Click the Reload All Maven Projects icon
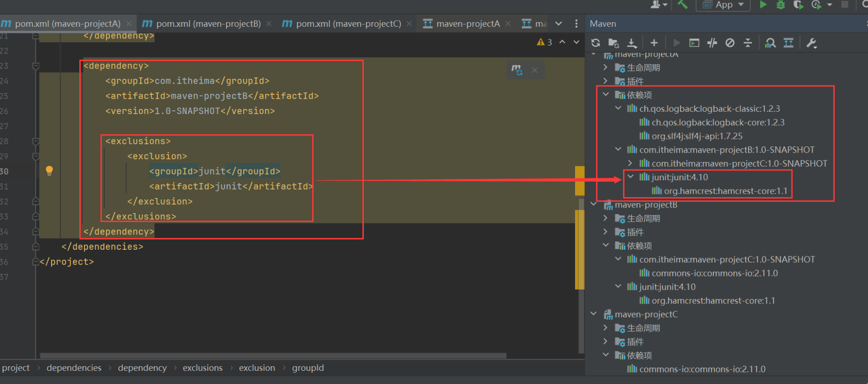This screenshot has height=384, width=868. point(596,43)
